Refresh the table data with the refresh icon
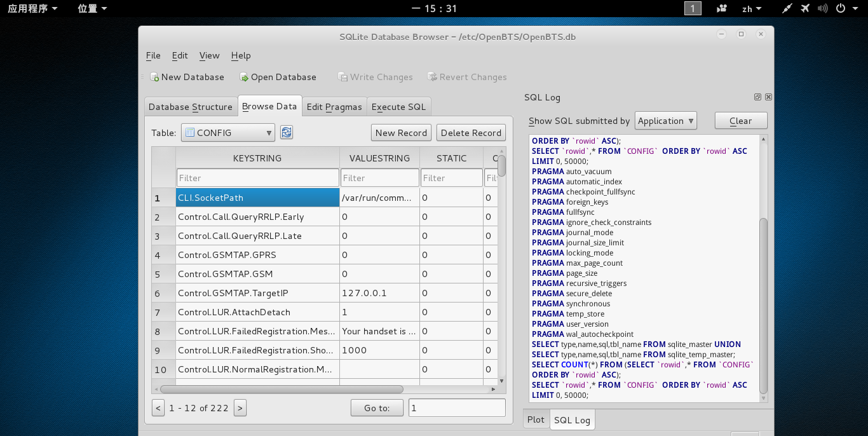Viewport: 868px width, 436px height. (287, 132)
